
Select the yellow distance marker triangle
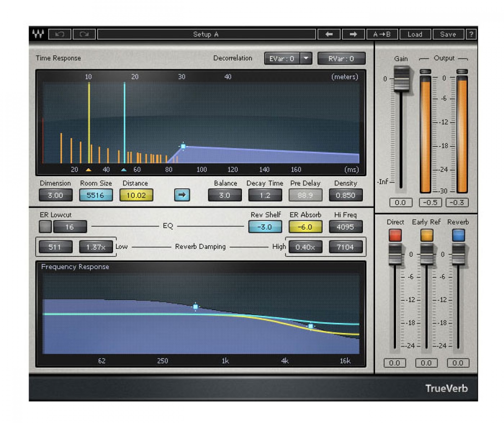click(x=88, y=170)
